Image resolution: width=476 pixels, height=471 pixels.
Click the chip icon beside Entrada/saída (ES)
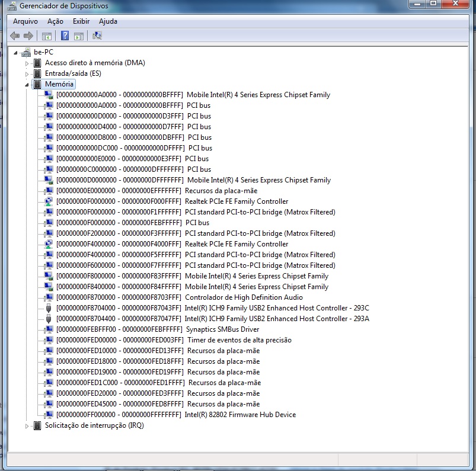(37, 73)
